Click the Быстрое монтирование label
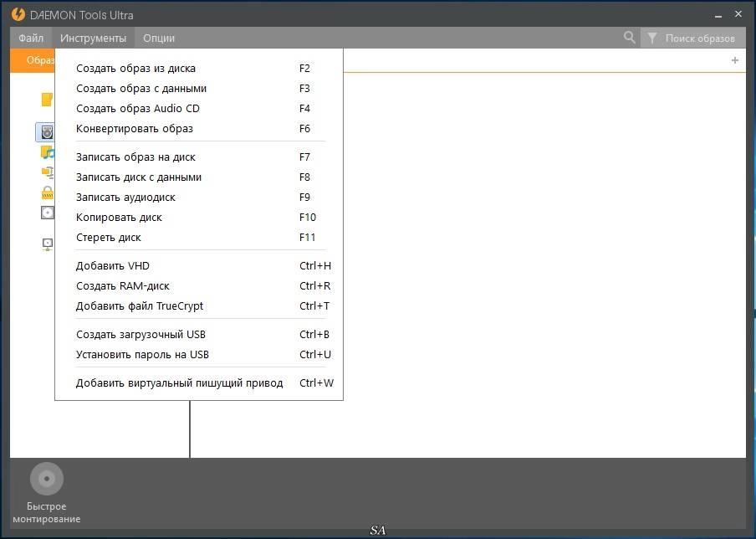Image resolution: width=756 pixels, height=539 pixels. (x=47, y=512)
